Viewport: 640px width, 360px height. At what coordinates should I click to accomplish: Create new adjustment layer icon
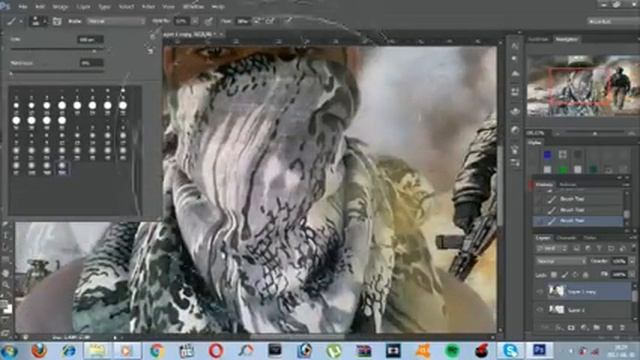(x=584, y=327)
